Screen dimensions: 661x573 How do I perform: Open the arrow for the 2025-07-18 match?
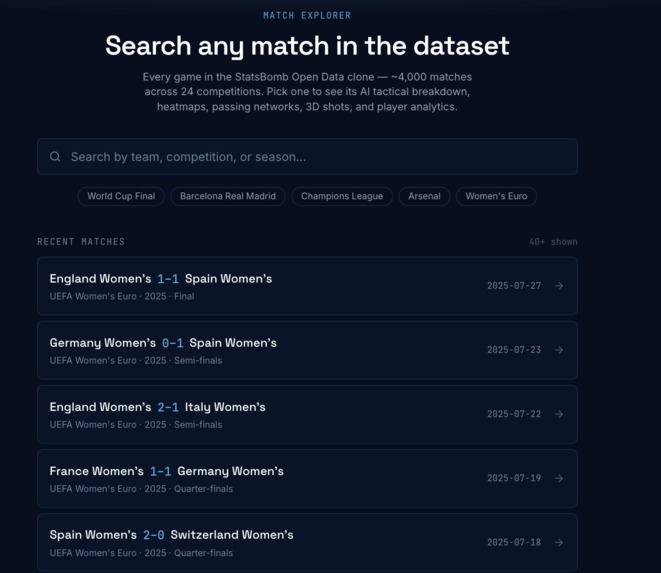click(559, 542)
